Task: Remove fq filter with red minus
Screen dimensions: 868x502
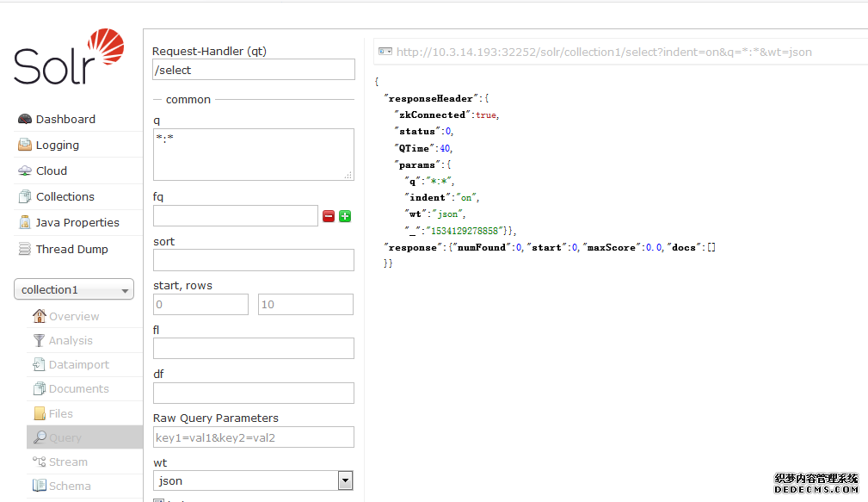Action: point(329,216)
